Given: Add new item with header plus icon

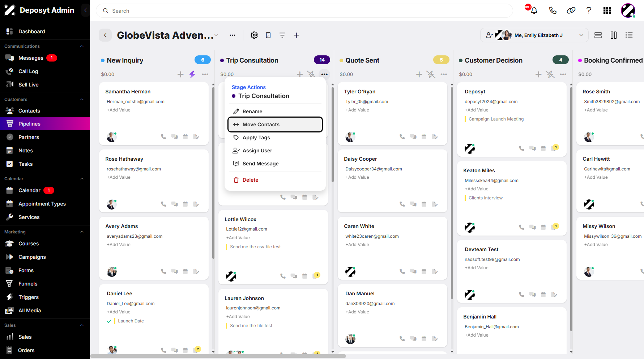Looking at the screenshot, I should 296,35.
